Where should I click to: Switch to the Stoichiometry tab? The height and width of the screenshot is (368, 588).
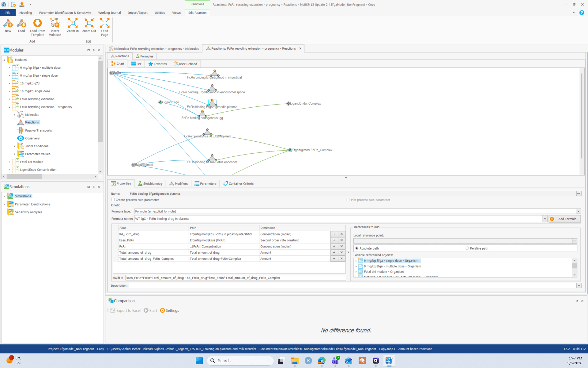pos(150,184)
